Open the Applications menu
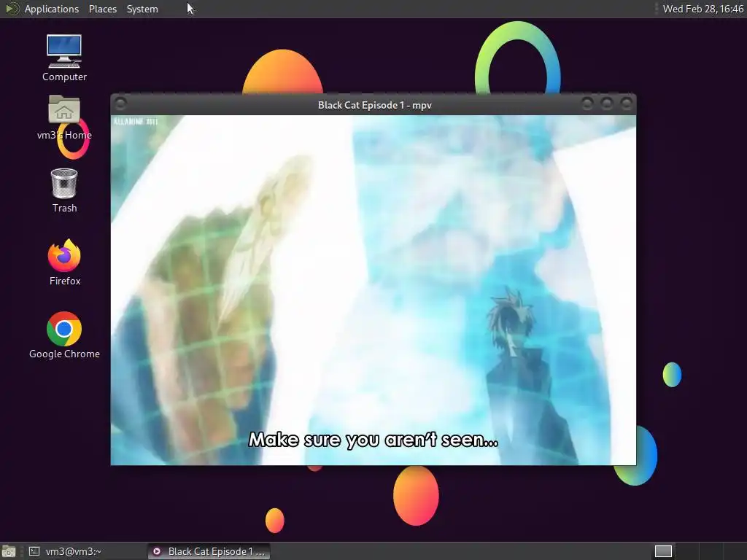The width and height of the screenshot is (747, 560). click(x=52, y=9)
